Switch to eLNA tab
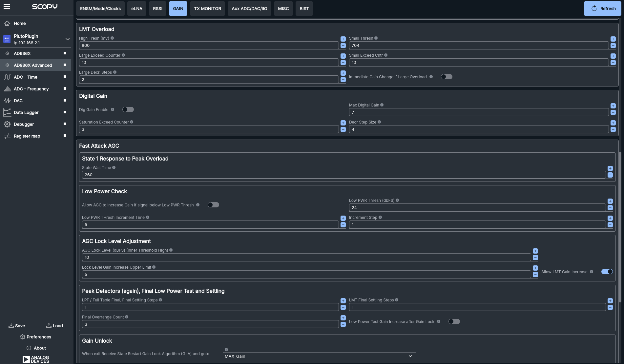The width and height of the screenshot is (624, 364). point(137,9)
